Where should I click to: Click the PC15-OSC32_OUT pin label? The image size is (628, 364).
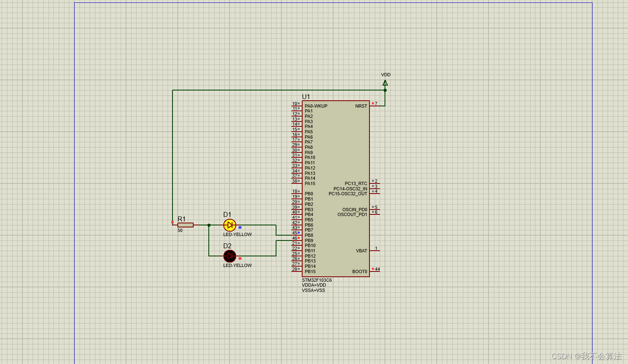(348, 194)
